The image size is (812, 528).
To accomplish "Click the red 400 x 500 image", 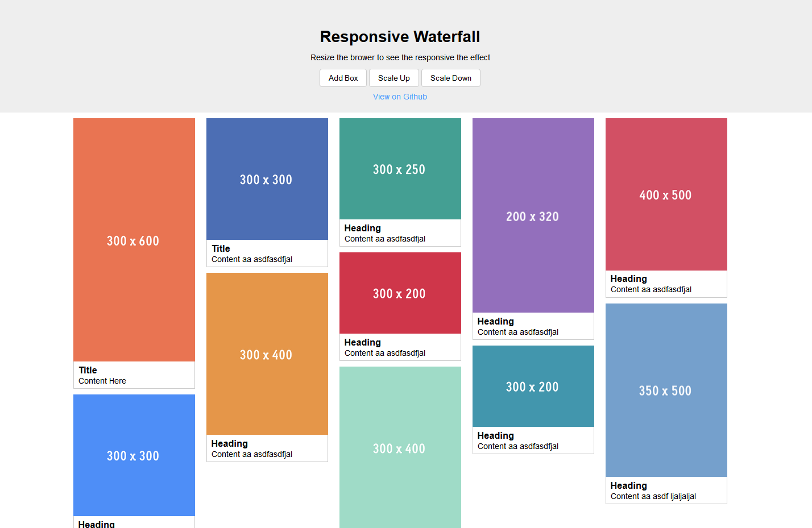I will point(666,194).
